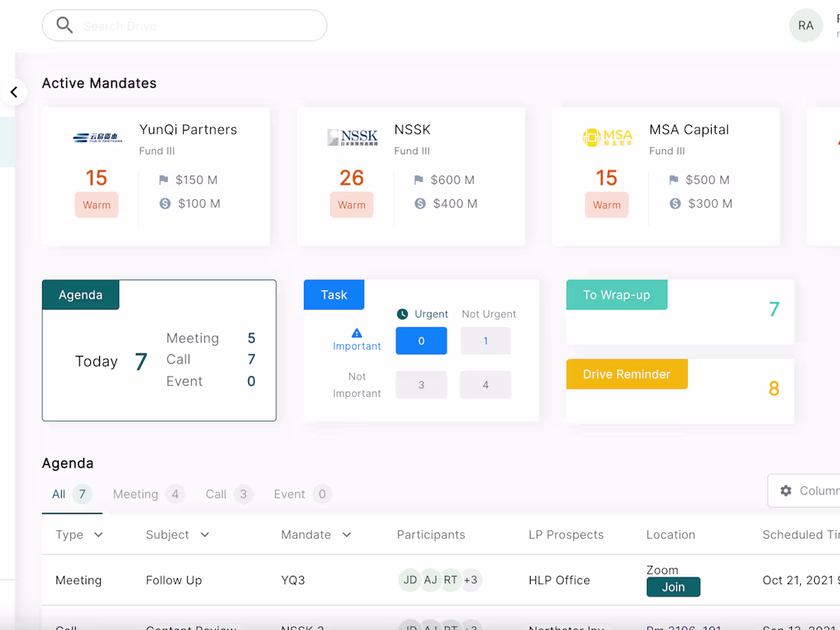Screen dimensions: 840x630
Task: Join the Zoom meeting for Follow Up
Action: coord(673,586)
